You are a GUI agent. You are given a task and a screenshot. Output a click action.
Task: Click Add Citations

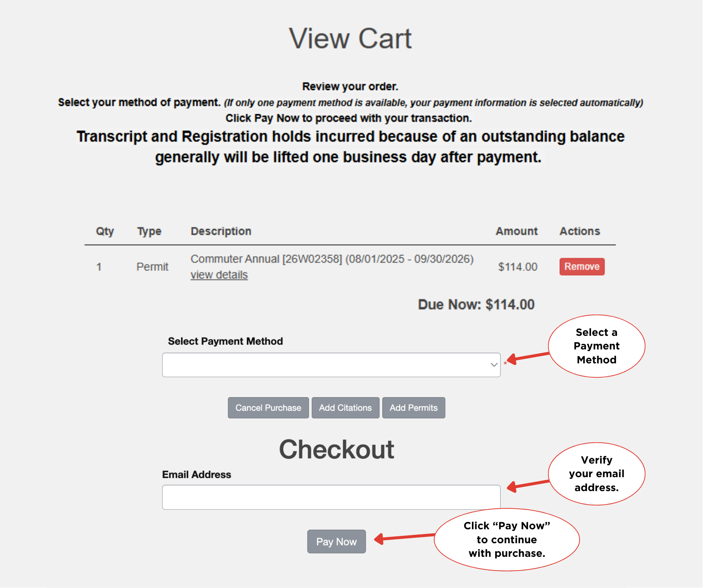345,407
